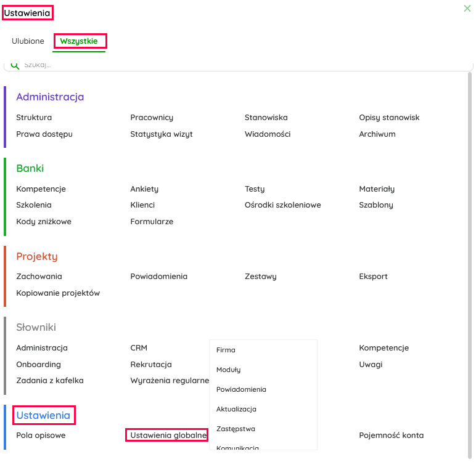
Task: Open the Pracownicy settings link
Action: (x=152, y=118)
